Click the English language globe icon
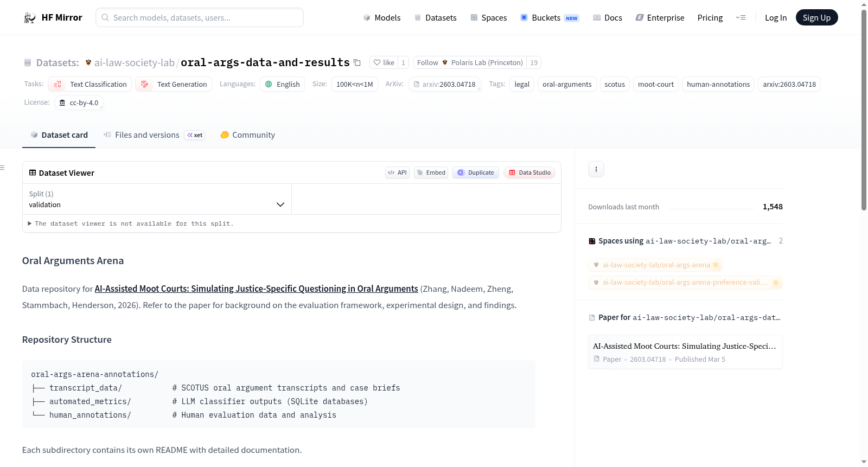The height and width of the screenshot is (467, 868). [269, 85]
